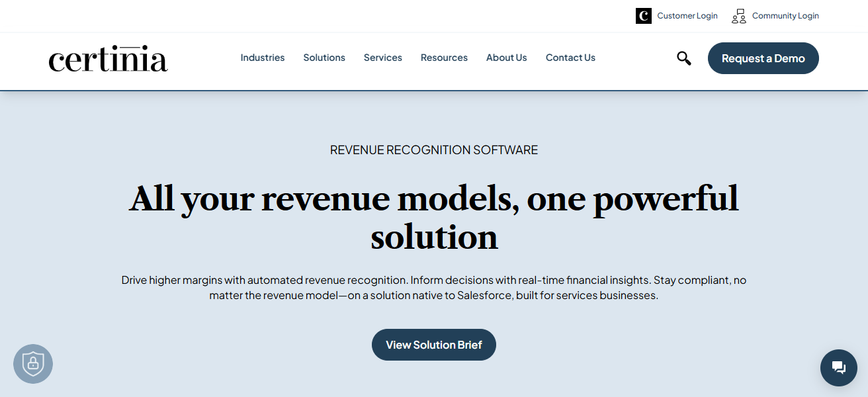Open the search magnifier icon
Viewport: 868px width, 397px height.
point(683,58)
